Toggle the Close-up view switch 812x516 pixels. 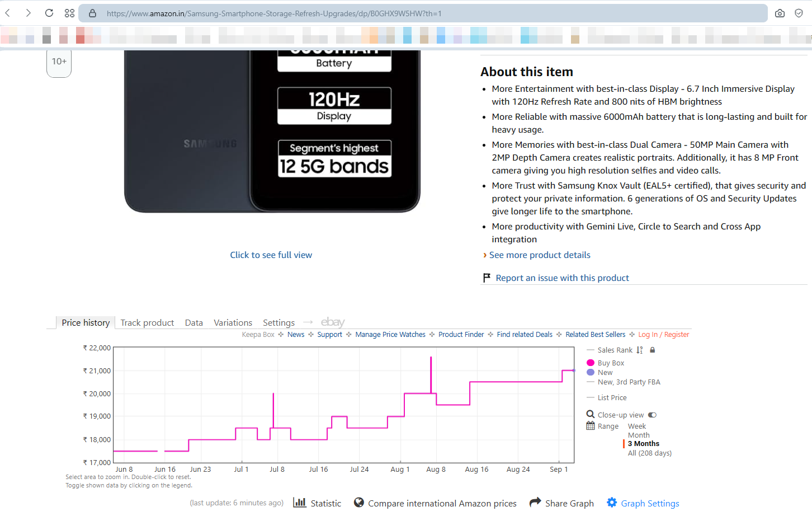pos(652,415)
